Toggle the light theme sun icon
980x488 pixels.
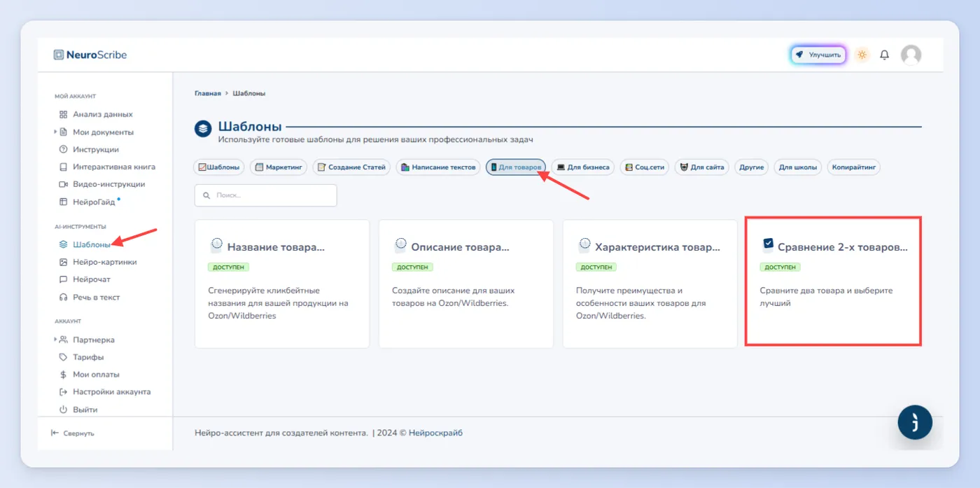coord(862,55)
